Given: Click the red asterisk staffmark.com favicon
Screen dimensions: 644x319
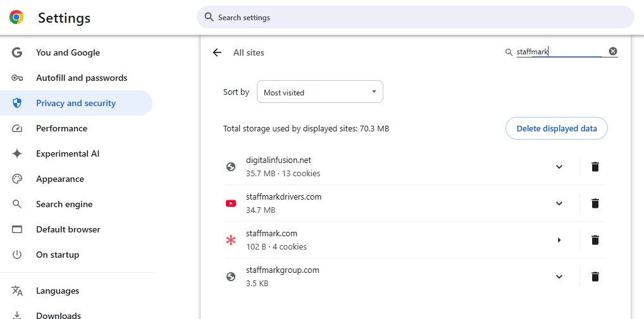Looking at the screenshot, I should pyautogui.click(x=231, y=240).
